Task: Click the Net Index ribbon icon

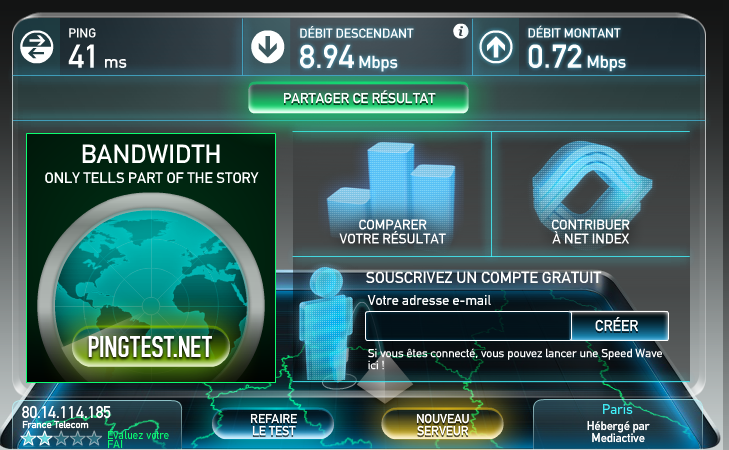Action: 589,181
